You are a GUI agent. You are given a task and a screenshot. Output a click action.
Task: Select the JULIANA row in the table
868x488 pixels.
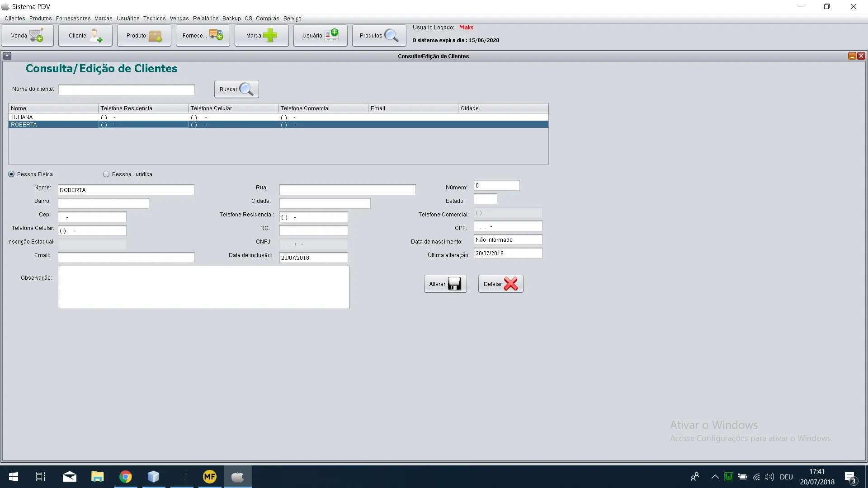tap(22, 117)
